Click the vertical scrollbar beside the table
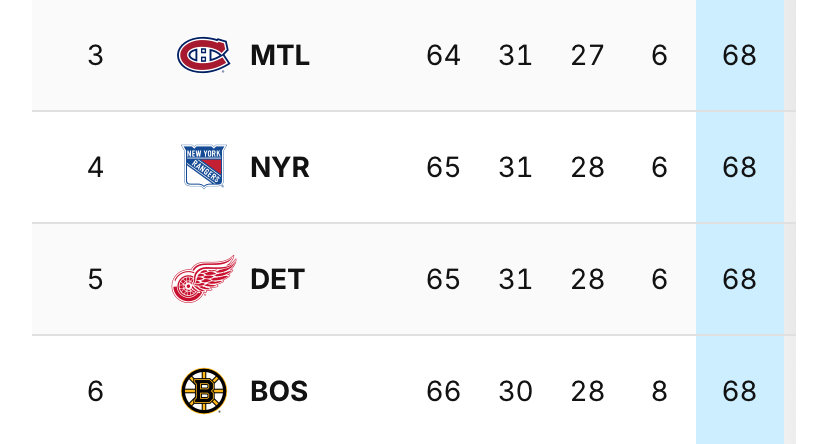This screenshot has width=828, height=444. (789, 222)
